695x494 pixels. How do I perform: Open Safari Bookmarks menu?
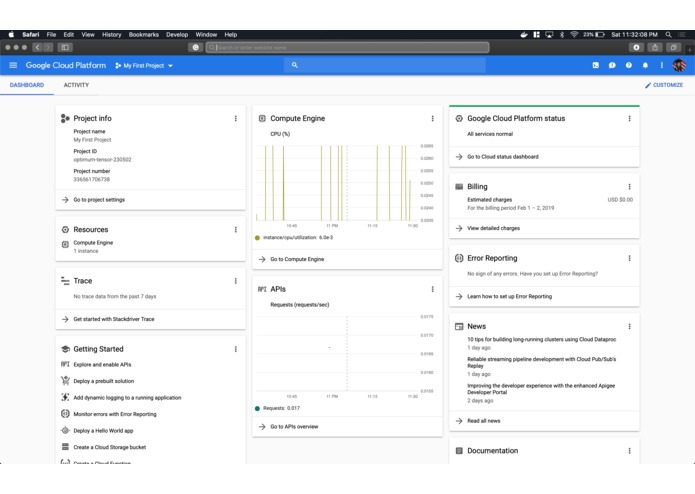pos(144,35)
